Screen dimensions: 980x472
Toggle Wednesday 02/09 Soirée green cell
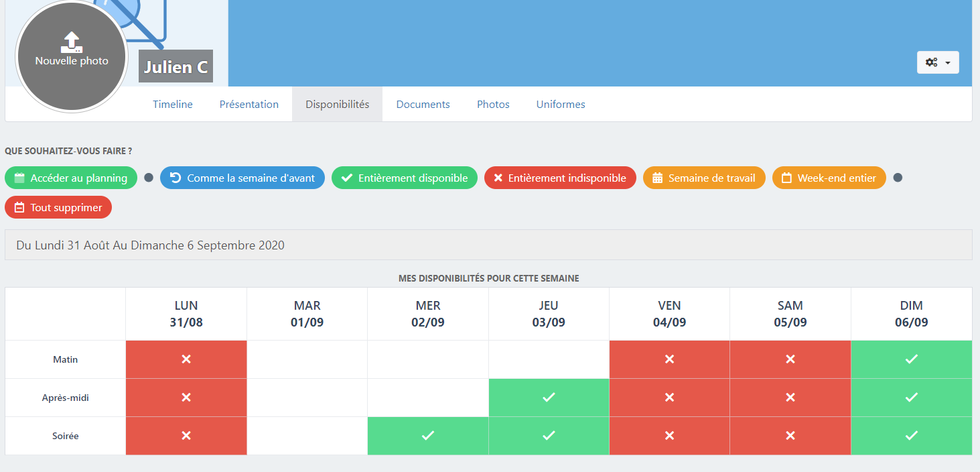[427, 436]
